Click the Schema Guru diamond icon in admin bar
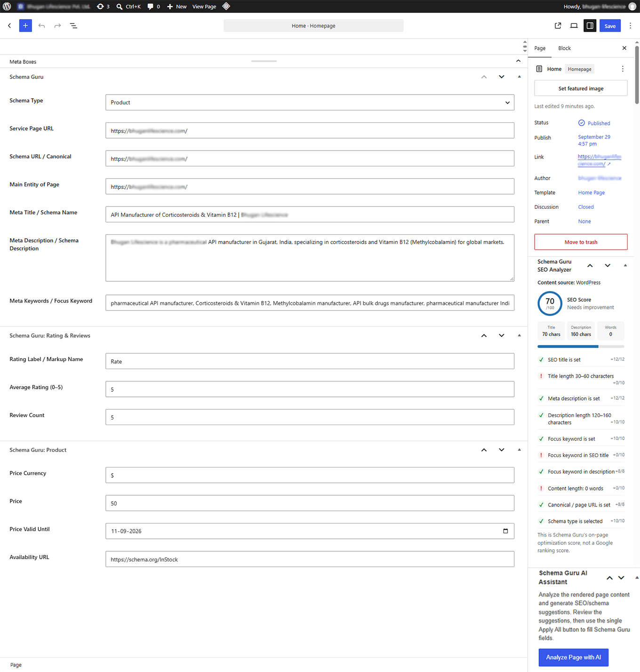 pyautogui.click(x=226, y=6)
